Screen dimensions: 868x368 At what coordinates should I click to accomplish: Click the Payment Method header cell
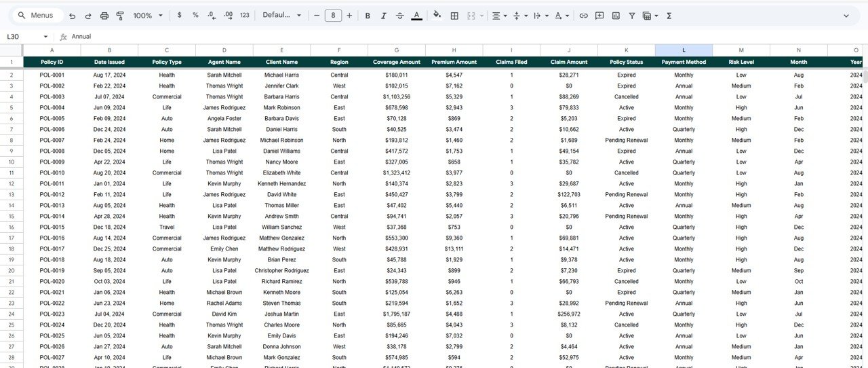(x=684, y=62)
